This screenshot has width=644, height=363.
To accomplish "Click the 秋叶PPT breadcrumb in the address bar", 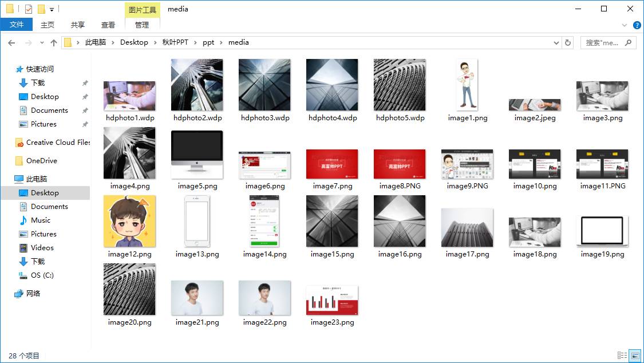I will click(175, 42).
